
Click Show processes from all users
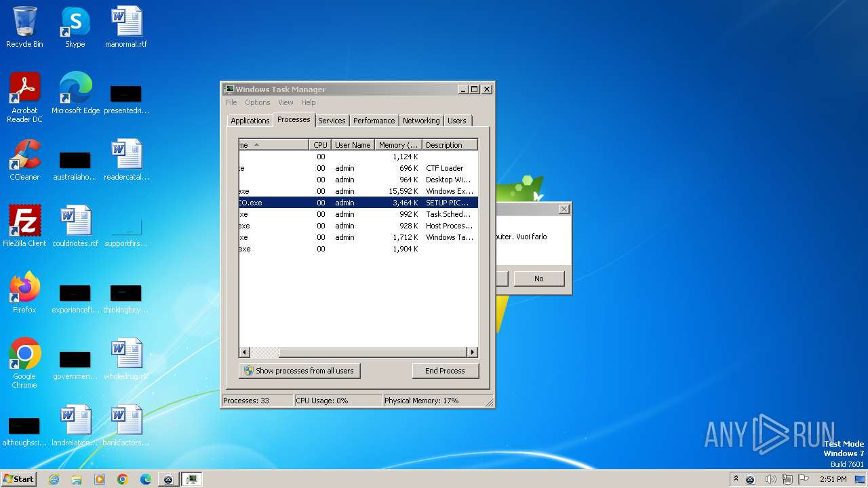coord(299,371)
